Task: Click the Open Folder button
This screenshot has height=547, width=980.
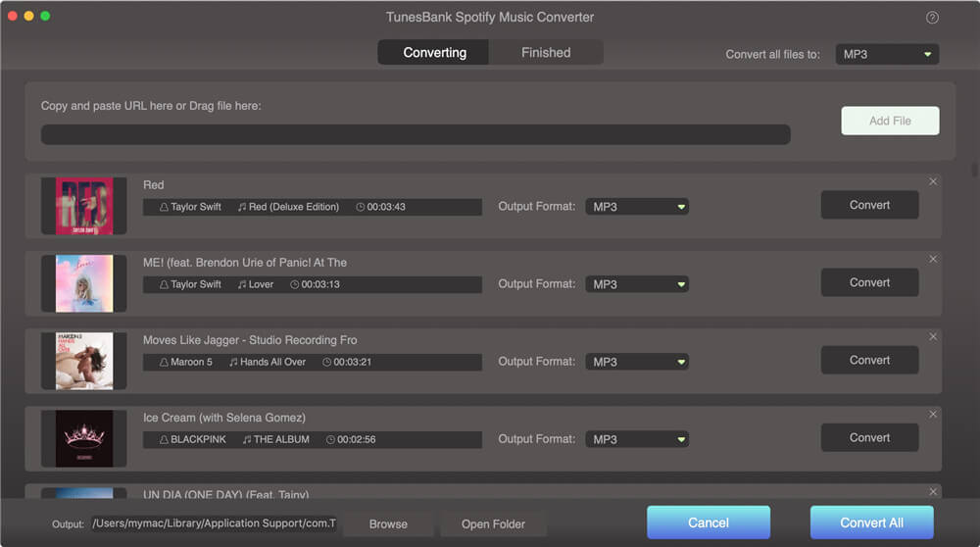Action: pos(493,523)
